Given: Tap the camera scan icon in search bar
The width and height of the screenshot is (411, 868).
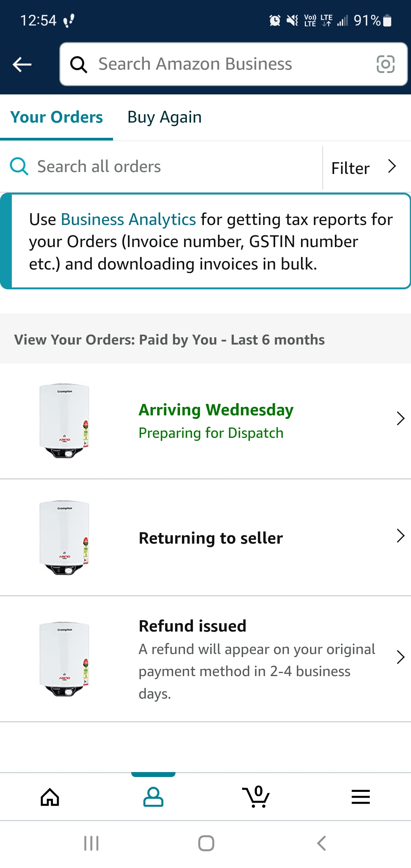Looking at the screenshot, I should pyautogui.click(x=385, y=64).
